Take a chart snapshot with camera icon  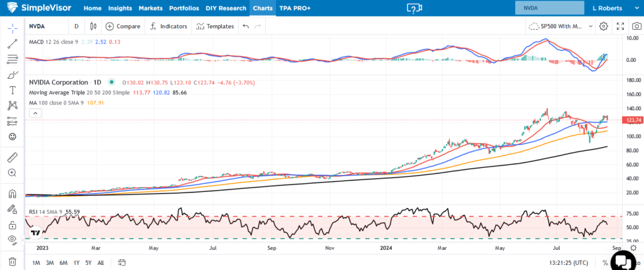[636, 26]
